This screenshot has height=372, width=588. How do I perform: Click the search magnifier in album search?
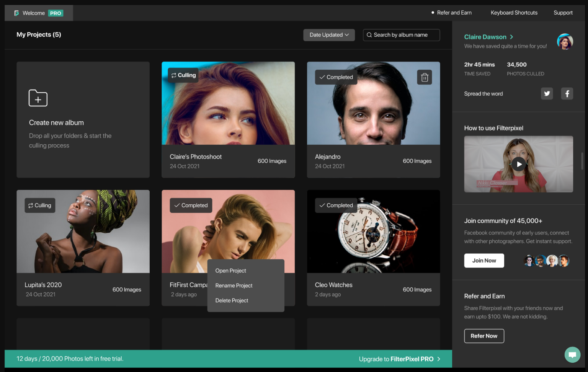pos(369,35)
